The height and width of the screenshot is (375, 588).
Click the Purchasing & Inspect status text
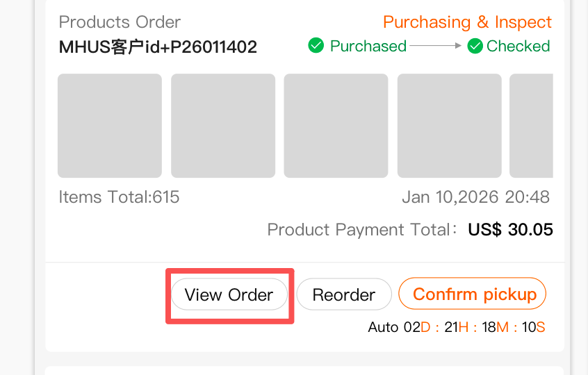tap(467, 22)
